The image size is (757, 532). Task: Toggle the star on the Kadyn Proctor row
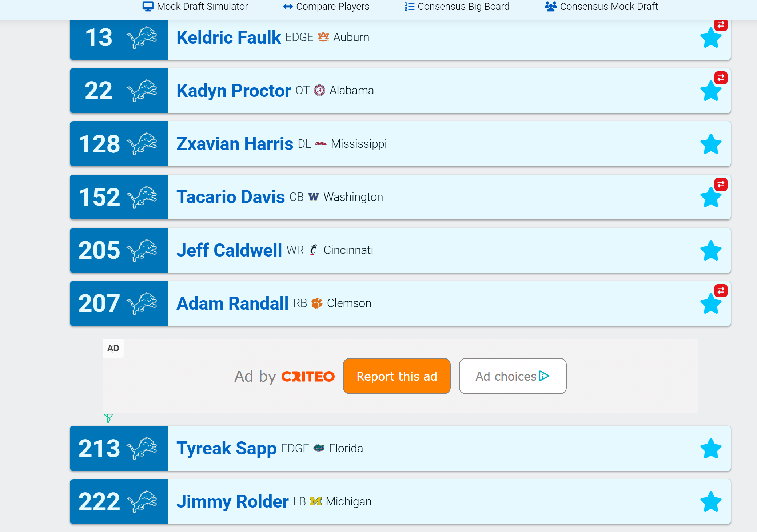pyautogui.click(x=710, y=91)
